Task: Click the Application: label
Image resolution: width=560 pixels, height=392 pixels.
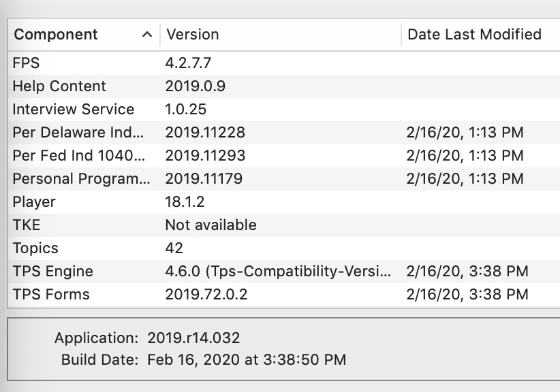Action: click(x=97, y=338)
